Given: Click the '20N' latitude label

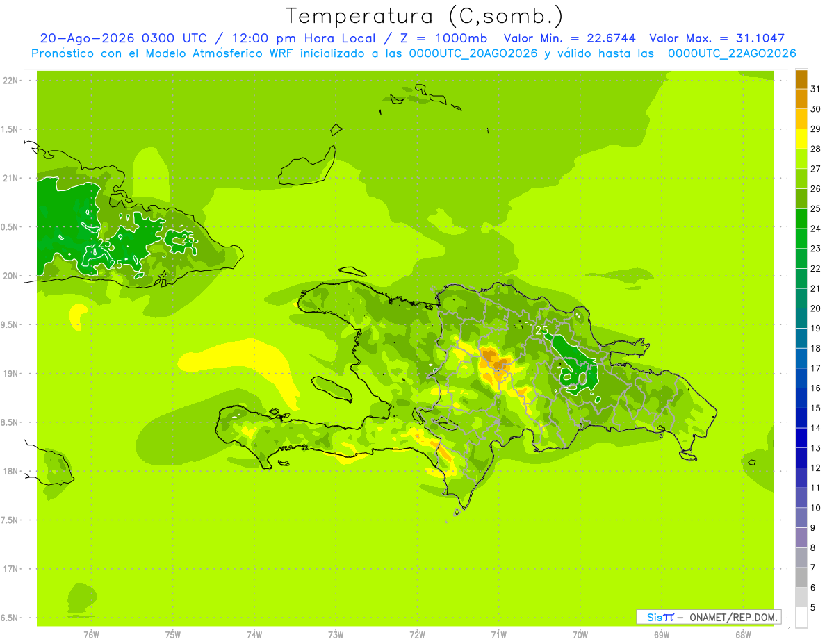Looking at the screenshot, I should (11, 276).
